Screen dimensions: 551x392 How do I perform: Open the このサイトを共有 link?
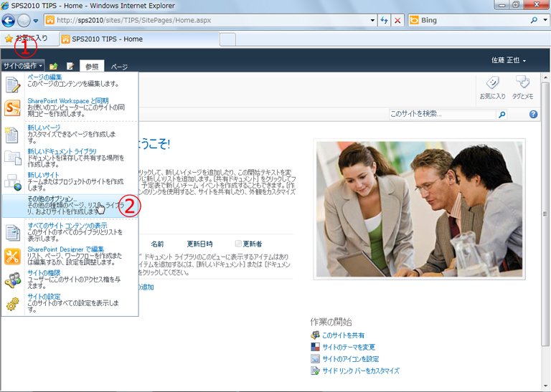(x=344, y=335)
